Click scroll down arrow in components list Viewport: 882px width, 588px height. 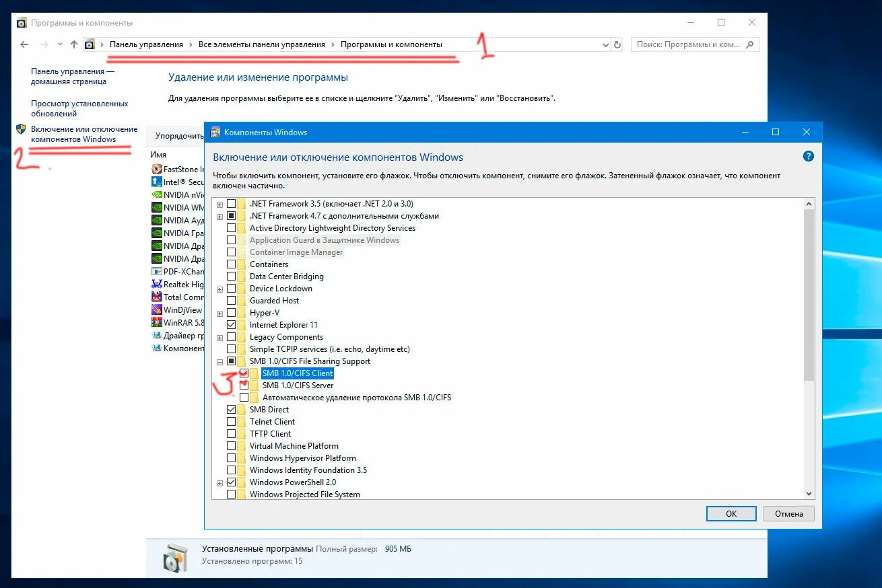click(x=809, y=493)
